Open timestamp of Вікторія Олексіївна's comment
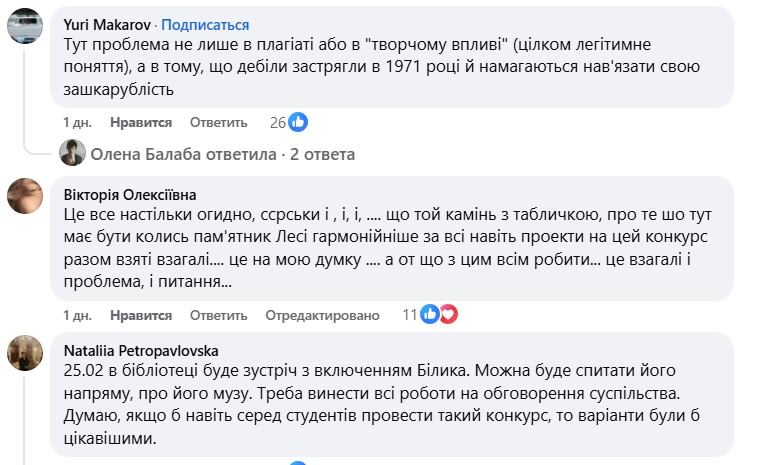The image size is (766, 465). (77, 315)
